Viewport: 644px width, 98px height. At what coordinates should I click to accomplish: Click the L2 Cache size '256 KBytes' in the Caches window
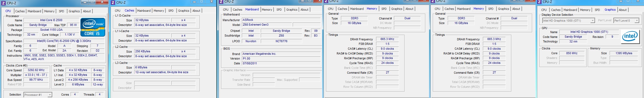[152, 52]
